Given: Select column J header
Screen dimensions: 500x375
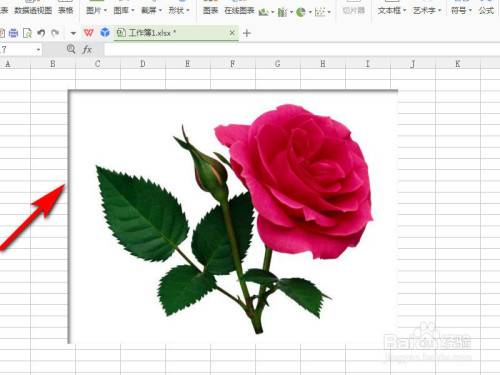Looking at the screenshot, I should pos(413,64).
